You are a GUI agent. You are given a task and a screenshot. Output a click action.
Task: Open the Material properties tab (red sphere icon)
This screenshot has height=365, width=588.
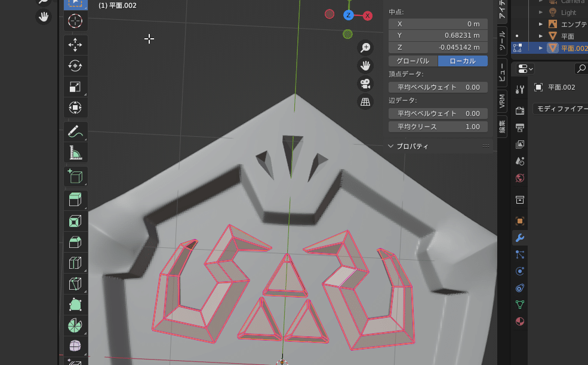pos(519,321)
